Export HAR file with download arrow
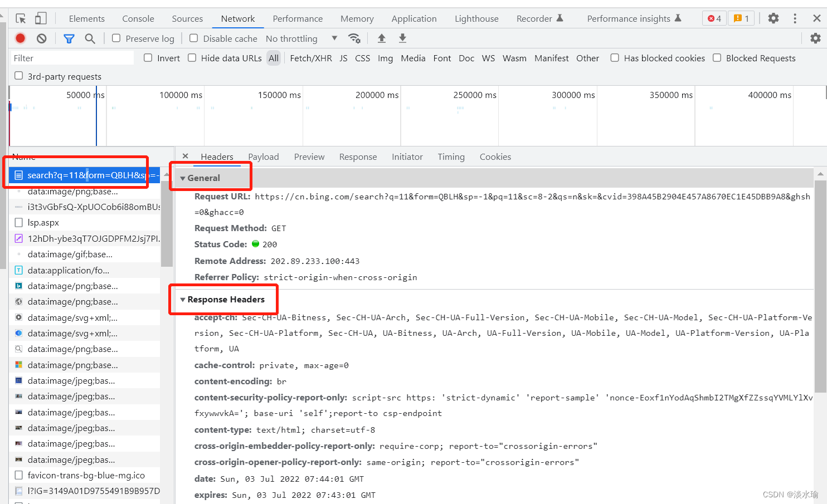The height and width of the screenshot is (504, 827). [x=402, y=38]
